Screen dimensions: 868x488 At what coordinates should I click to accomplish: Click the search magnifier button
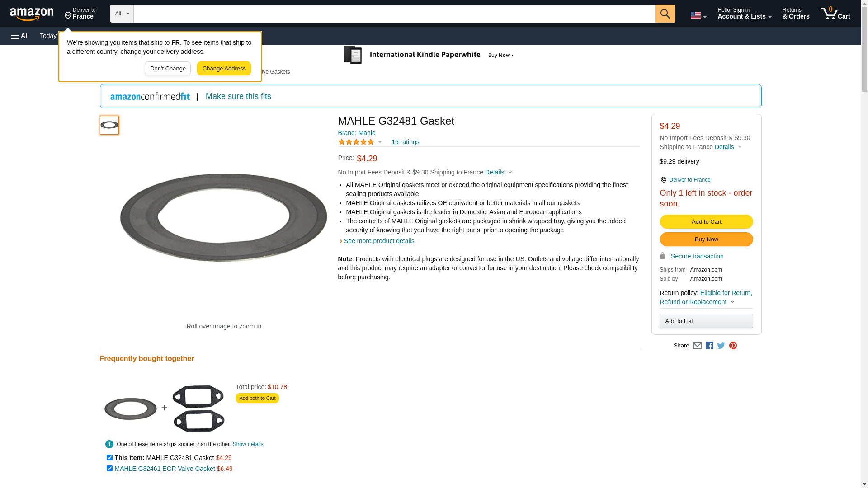click(665, 14)
